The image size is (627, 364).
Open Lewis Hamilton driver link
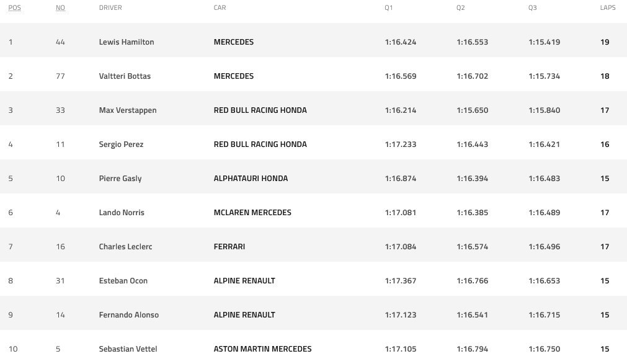tap(127, 42)
